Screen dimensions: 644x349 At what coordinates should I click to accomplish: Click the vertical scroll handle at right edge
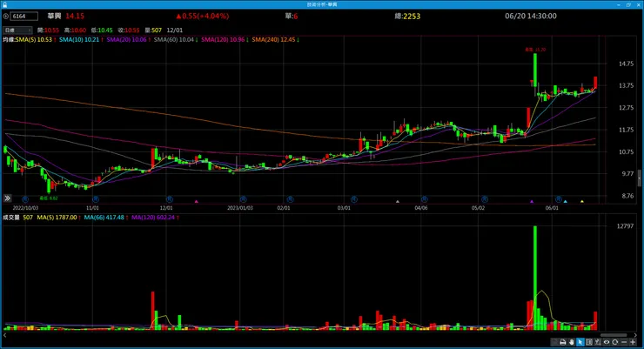640,178
